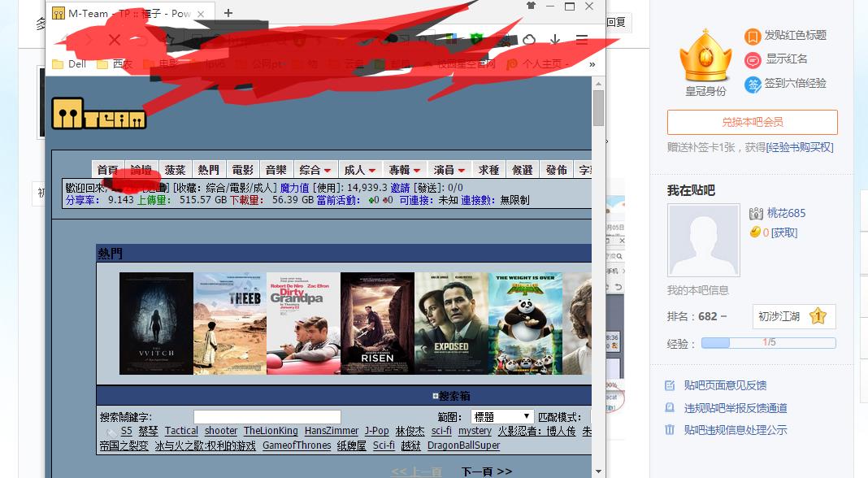Click the browser page scrollbar thumb
This screenshot has width=868, height=478.
pos(598,108)
